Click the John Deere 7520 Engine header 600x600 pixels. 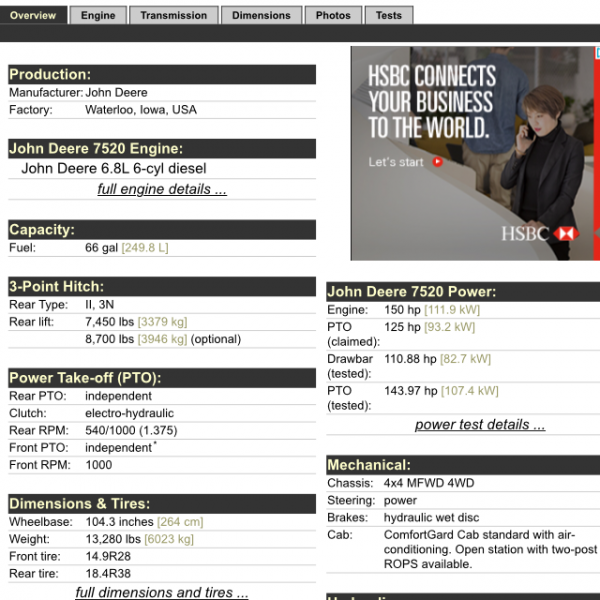coord(162,148)
